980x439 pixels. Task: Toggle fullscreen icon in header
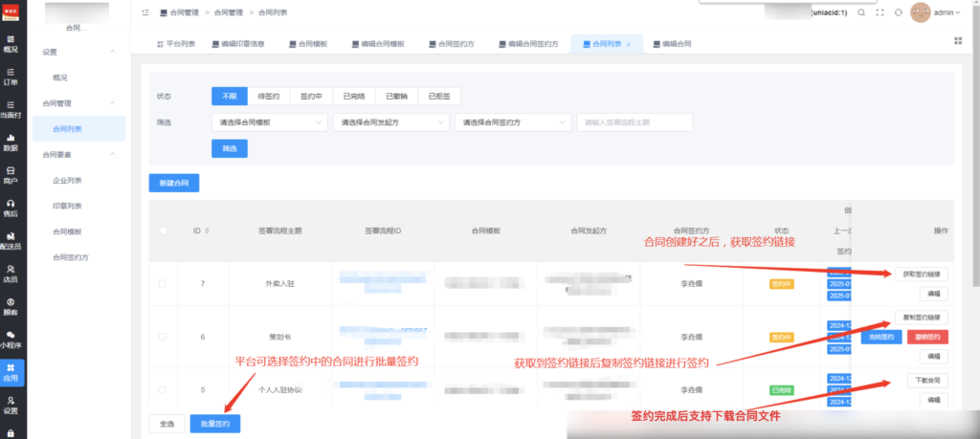[880, 12]
